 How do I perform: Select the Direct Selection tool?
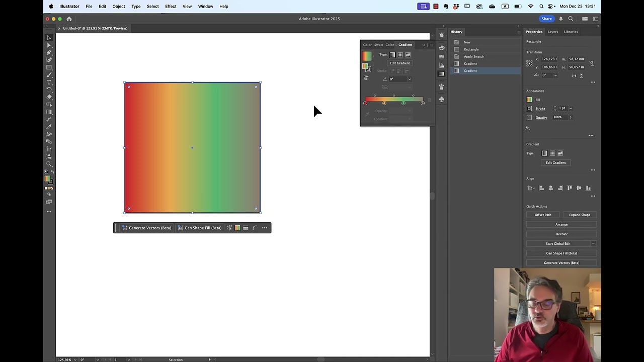tap(49, 45)
